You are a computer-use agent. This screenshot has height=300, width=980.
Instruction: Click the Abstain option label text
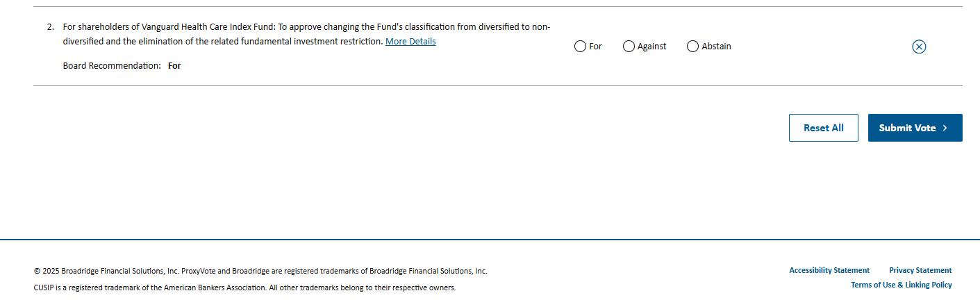coord(716,47)
